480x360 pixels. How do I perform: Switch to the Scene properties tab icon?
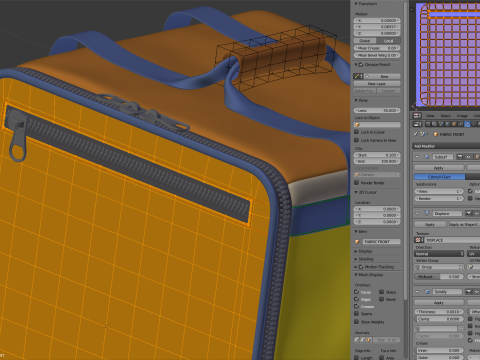tap(441, 124)
